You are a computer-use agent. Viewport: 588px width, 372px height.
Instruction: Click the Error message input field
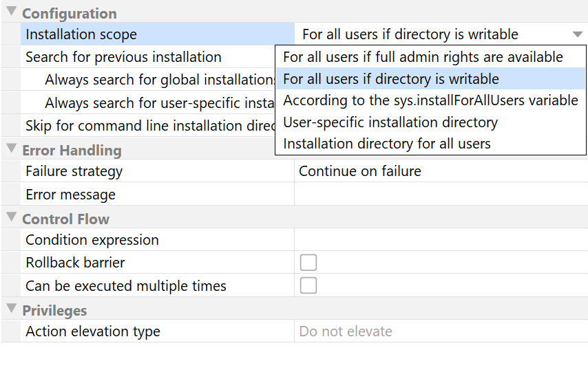tap(439, 195)
